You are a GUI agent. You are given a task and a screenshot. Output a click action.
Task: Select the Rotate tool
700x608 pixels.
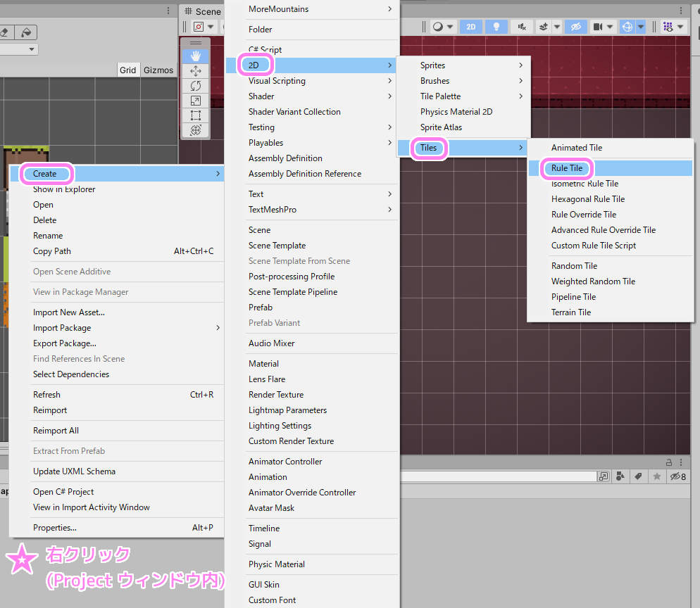[x=196, y=85]
